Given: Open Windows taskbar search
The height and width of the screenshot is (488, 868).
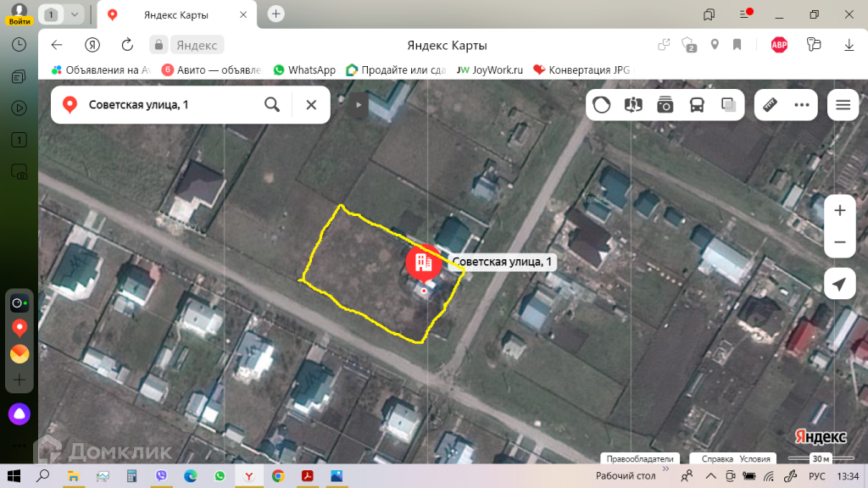Looking at the screenshot, I should pos(42,476).
